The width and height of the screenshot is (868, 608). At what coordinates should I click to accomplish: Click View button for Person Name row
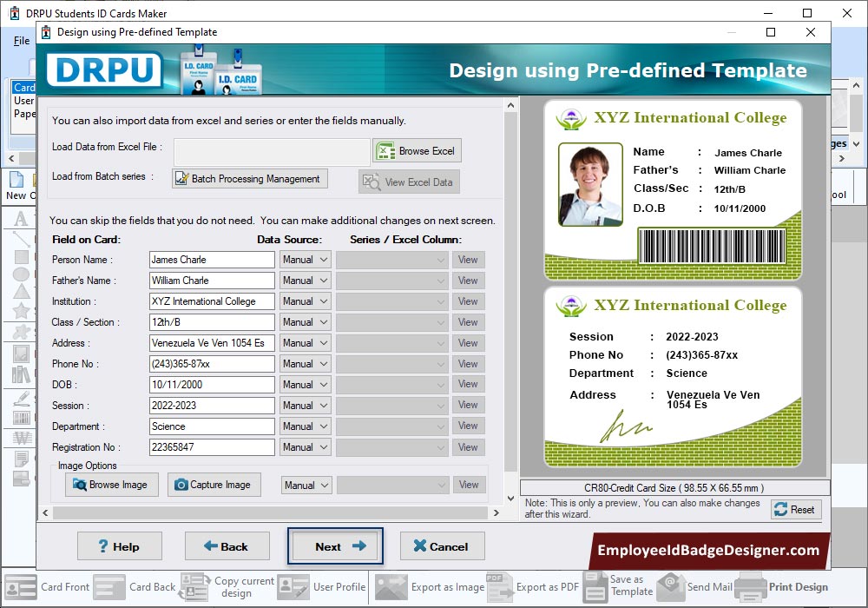[x=469, y=260]
